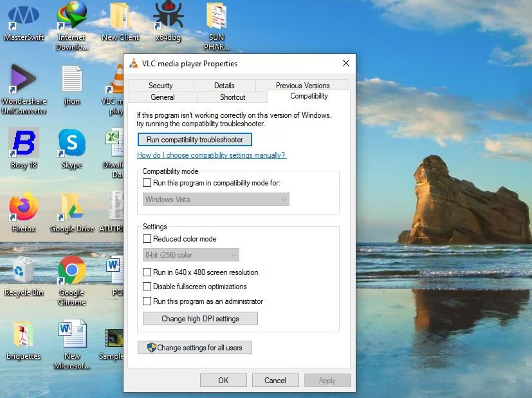Click Cancel in the properties dialog
This screenshot has width=532, height=398.
275,381
